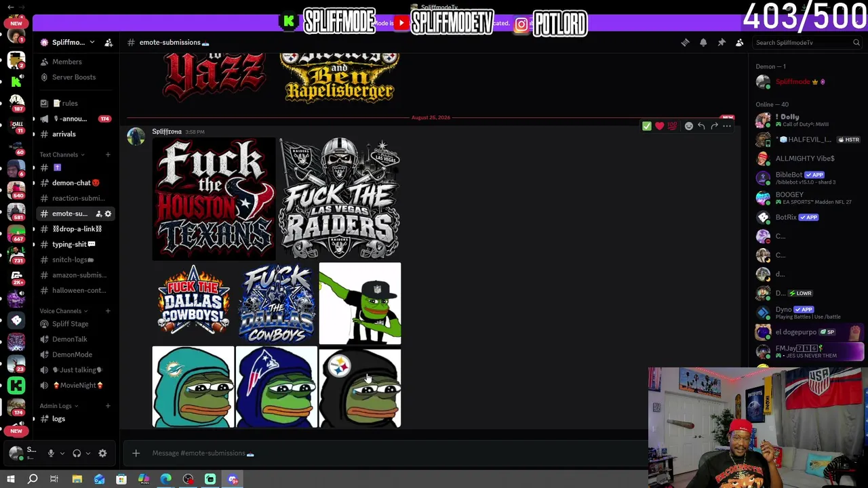Open Microsoft Edge from the taskbar
Screen dimensions: 868x488
[x=166, y=480]
